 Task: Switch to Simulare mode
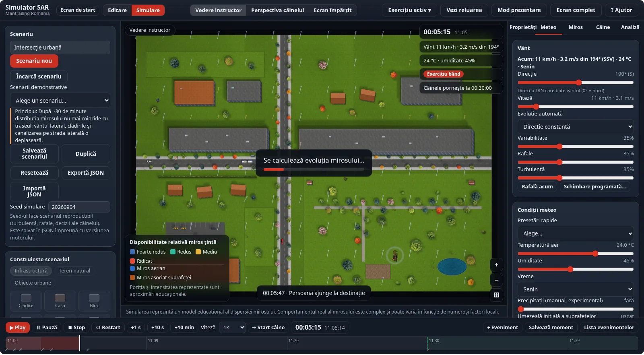pyautogui.click(x=148, y=10)
